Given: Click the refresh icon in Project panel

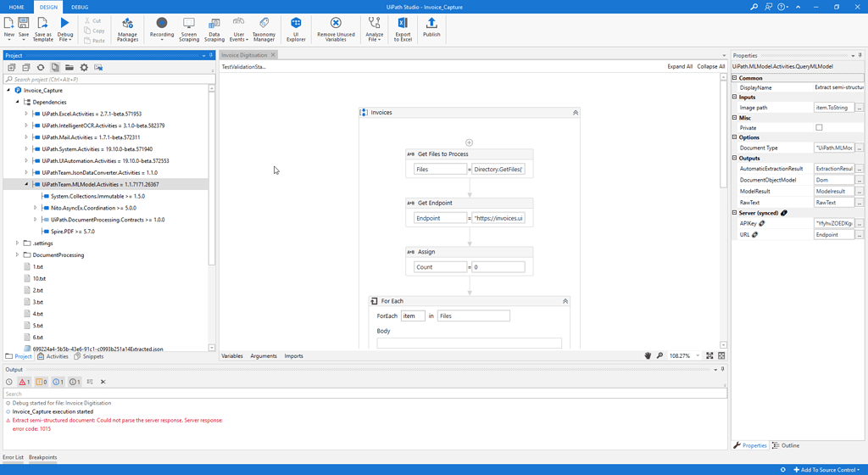Looking at the screenshot, I should [x=41, y=68].
